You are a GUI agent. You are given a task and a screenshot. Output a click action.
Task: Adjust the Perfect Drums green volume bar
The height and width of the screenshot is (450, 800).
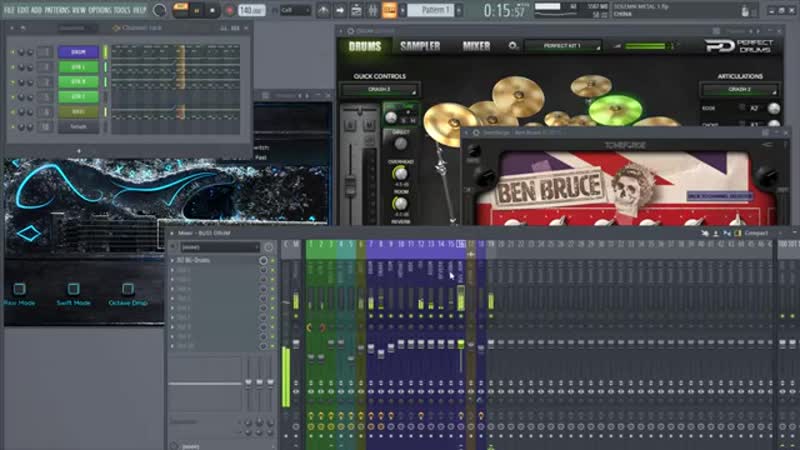pos(647,46)
